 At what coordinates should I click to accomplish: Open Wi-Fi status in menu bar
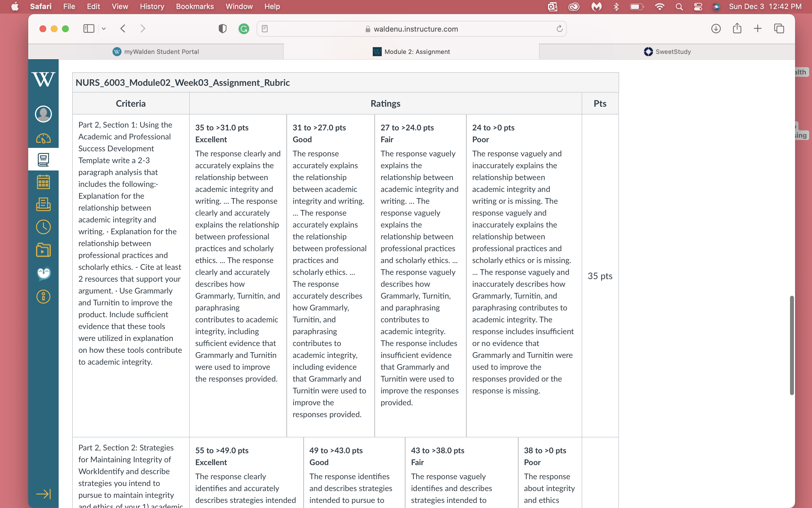660,7
